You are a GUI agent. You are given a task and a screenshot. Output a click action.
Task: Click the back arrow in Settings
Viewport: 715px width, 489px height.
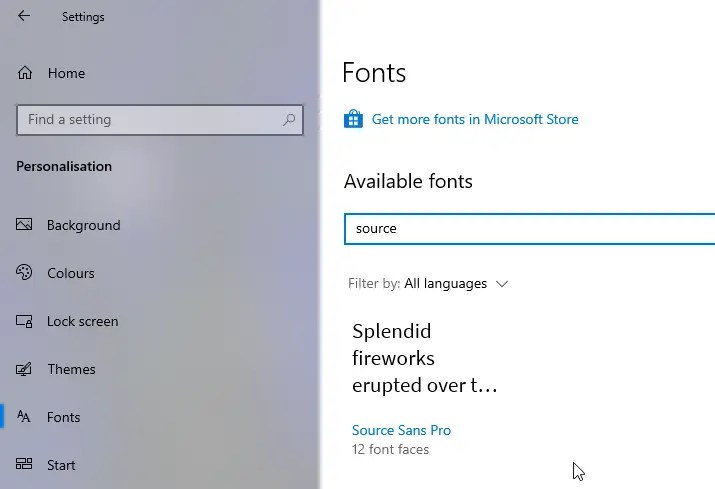(24, 16)
